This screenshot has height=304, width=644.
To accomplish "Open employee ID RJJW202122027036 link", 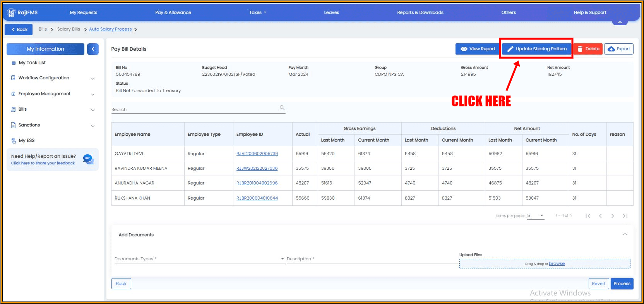I will point(257,168).
